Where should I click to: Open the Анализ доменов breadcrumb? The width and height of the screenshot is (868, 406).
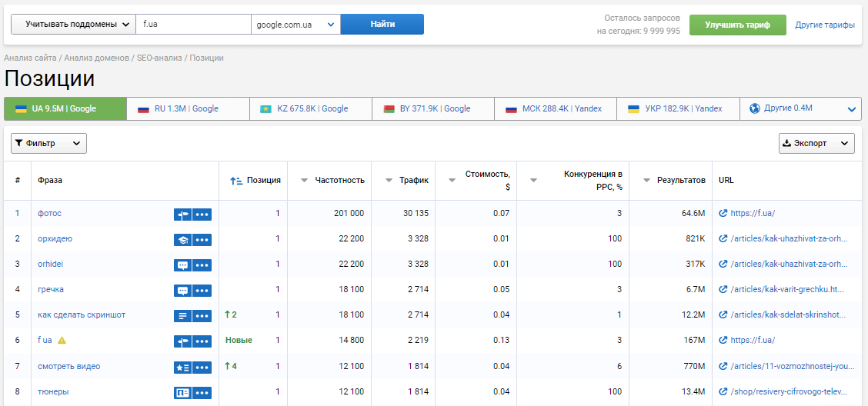[97, 58]
